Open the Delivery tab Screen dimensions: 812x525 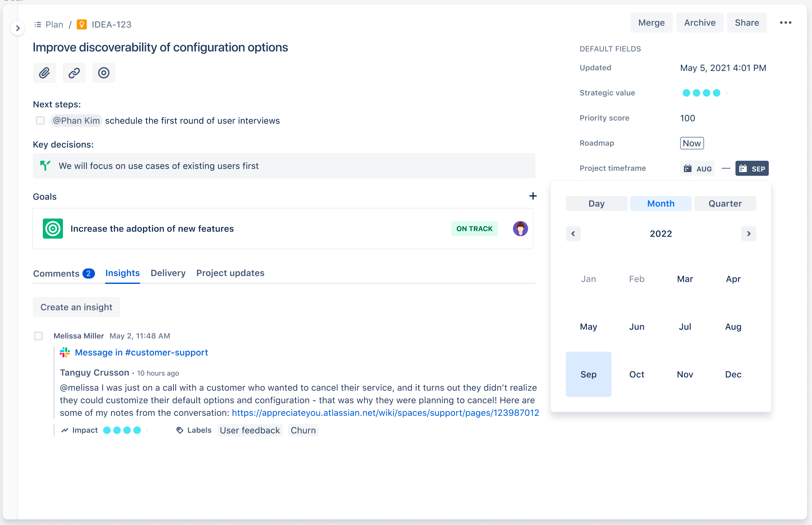[x=168, y=273]
